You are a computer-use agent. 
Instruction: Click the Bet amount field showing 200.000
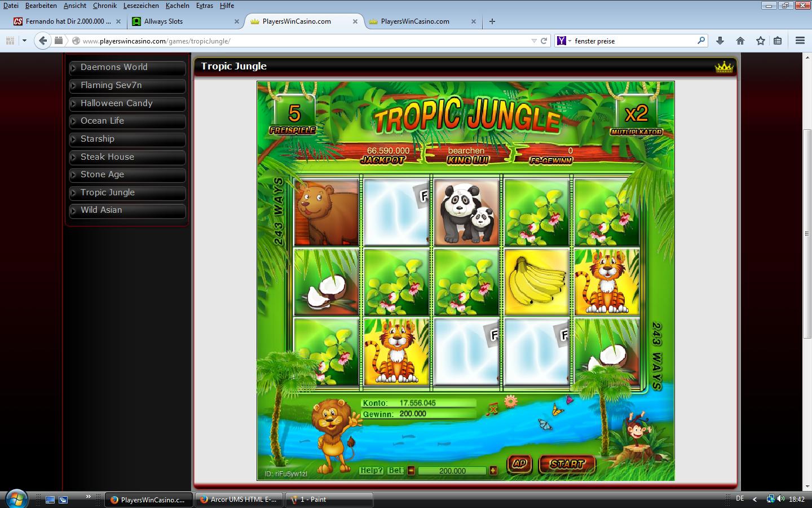(x=452, y=471)
